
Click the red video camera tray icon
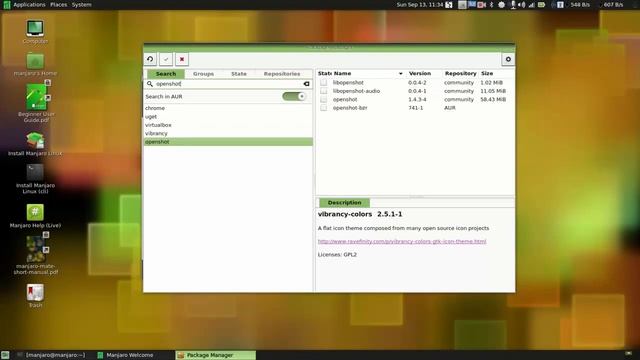(482, 4)
